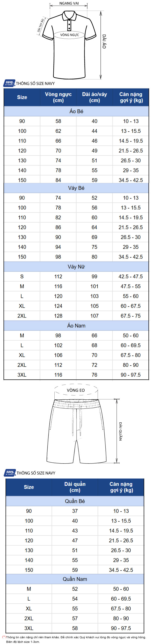Click the Dài quần (cm) column header

tap(75, 487)
